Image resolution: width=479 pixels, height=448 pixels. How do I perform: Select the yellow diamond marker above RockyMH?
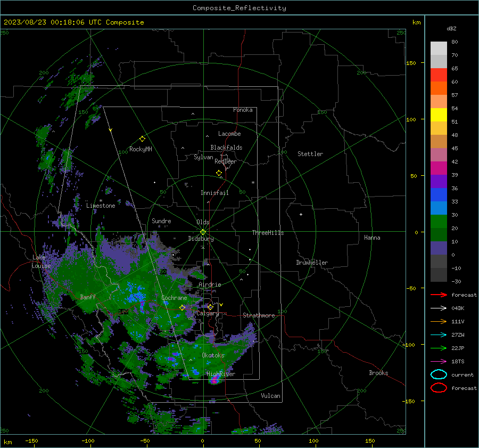142,139
